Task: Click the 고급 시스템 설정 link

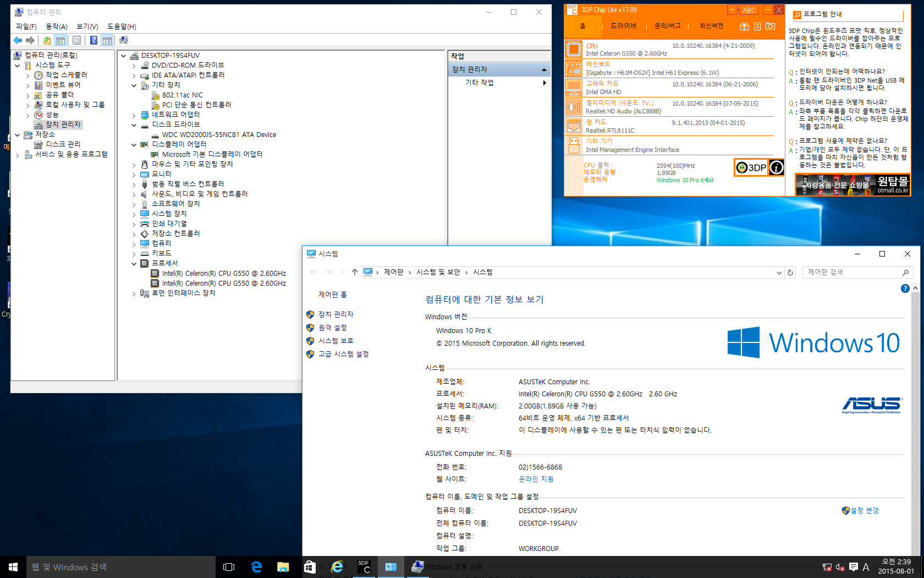Action: 343,354
